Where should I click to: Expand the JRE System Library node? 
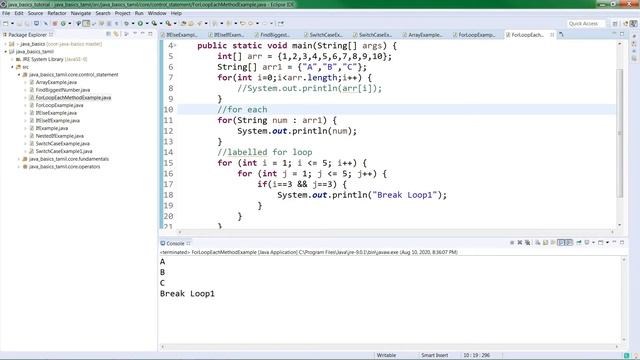(x=12, y=59)
